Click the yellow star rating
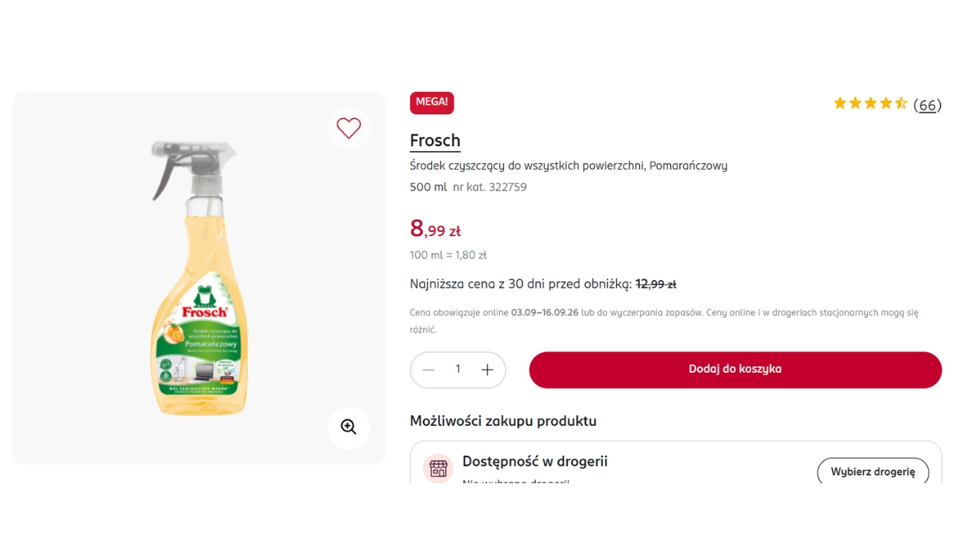960x560 pixels. point(870,103)
